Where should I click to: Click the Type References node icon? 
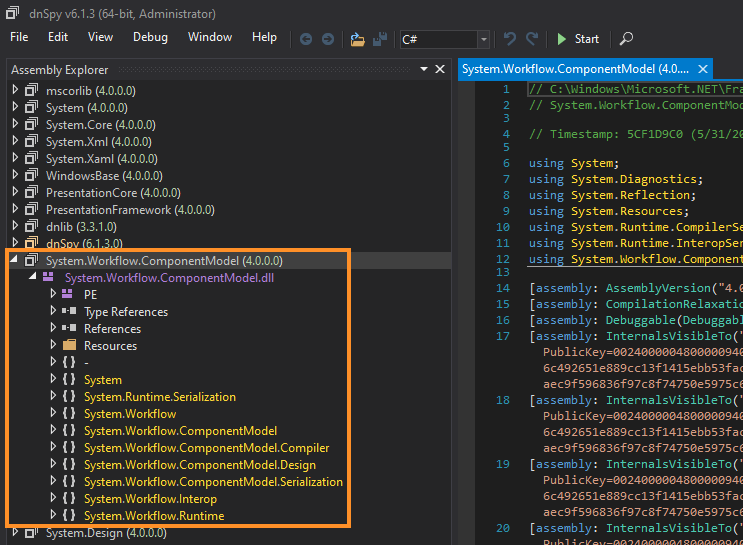[x=69, y=311]
